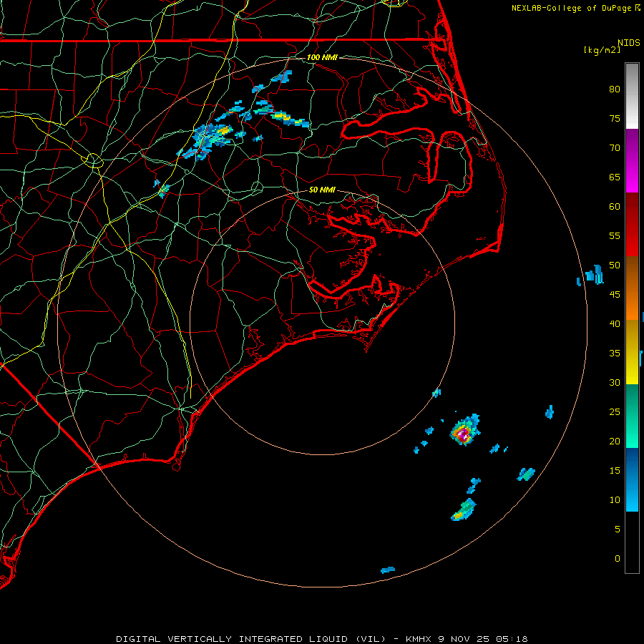Click the 50 NMI range ring label
Viewport: 644px width, 644px height.
[322, 190]
